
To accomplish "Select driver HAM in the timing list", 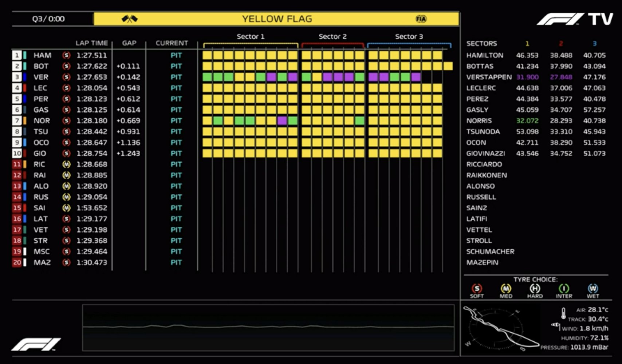I will [x=43, y=55].
